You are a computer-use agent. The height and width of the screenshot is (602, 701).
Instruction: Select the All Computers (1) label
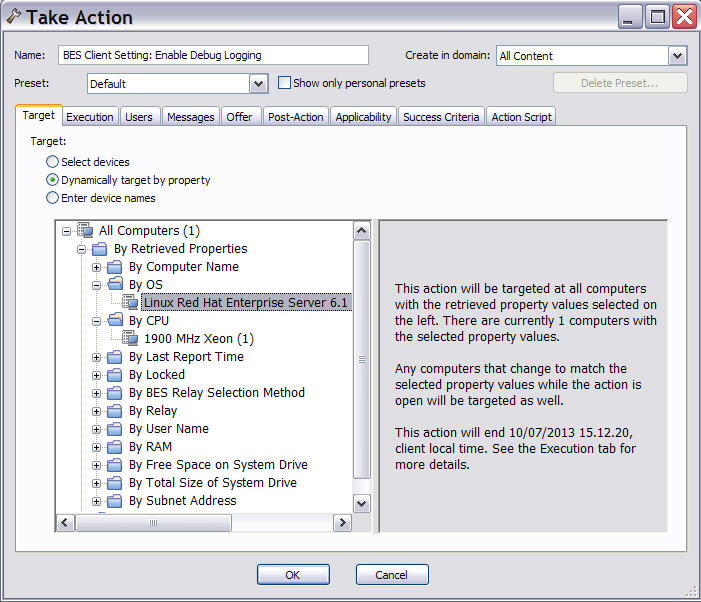(x=149, y=231)
